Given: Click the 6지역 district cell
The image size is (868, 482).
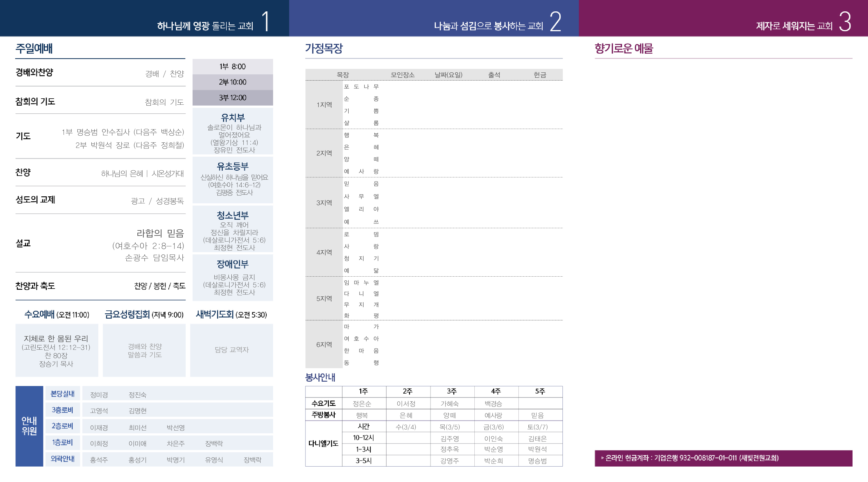Looking at the screenshot, I should (324, 344).
